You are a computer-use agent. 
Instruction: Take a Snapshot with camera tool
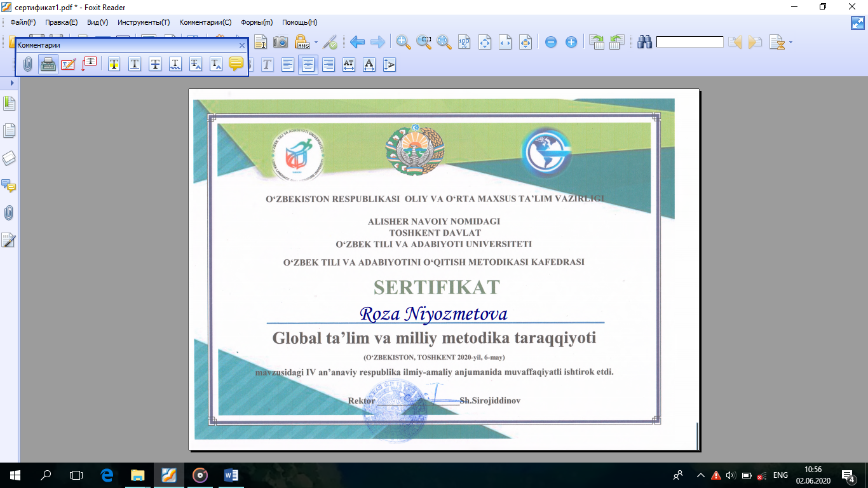(x=280, y=43)
